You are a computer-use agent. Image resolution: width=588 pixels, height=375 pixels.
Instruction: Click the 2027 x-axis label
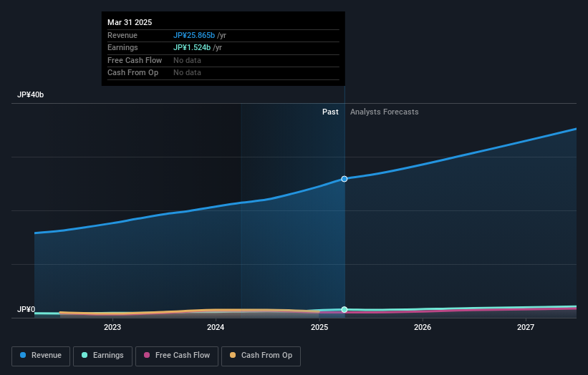pos(526,328)
